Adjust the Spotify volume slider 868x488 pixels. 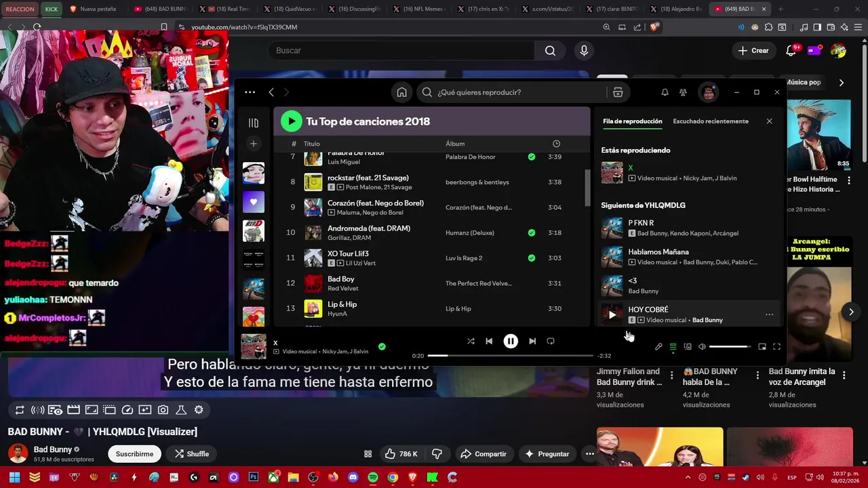[730, 347]
